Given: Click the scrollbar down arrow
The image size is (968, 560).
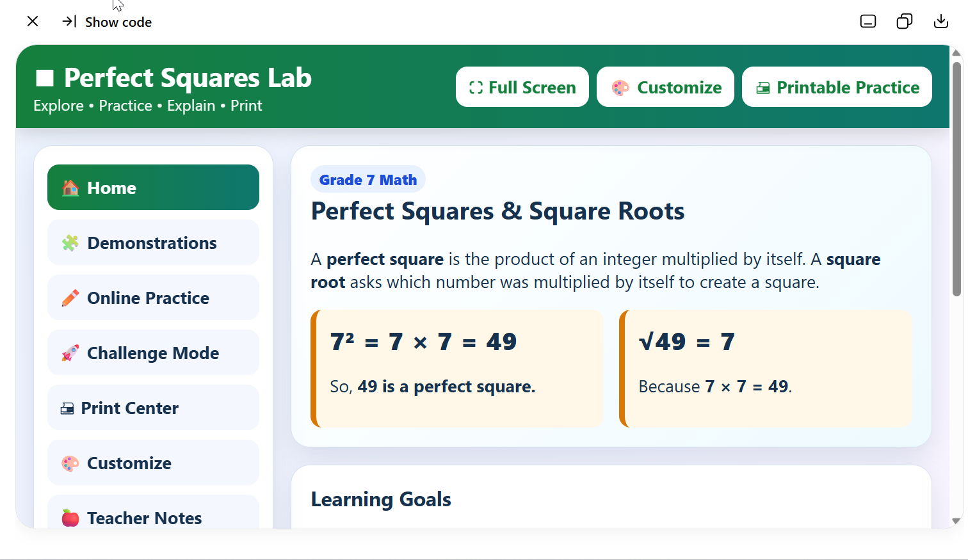Looking at the screenshot, I should [x=956, y=521].
